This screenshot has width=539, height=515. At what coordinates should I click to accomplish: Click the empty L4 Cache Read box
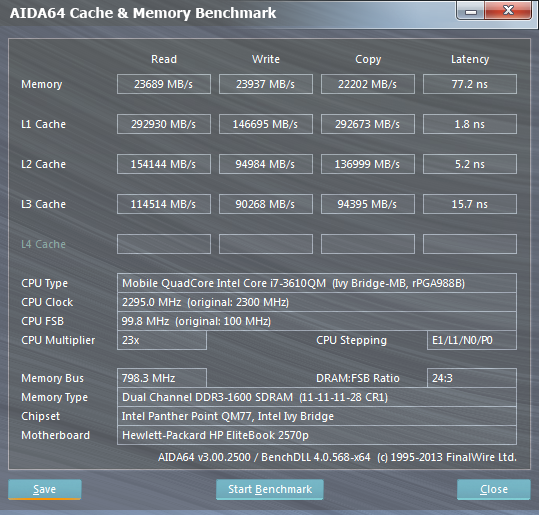click(164, 244)
